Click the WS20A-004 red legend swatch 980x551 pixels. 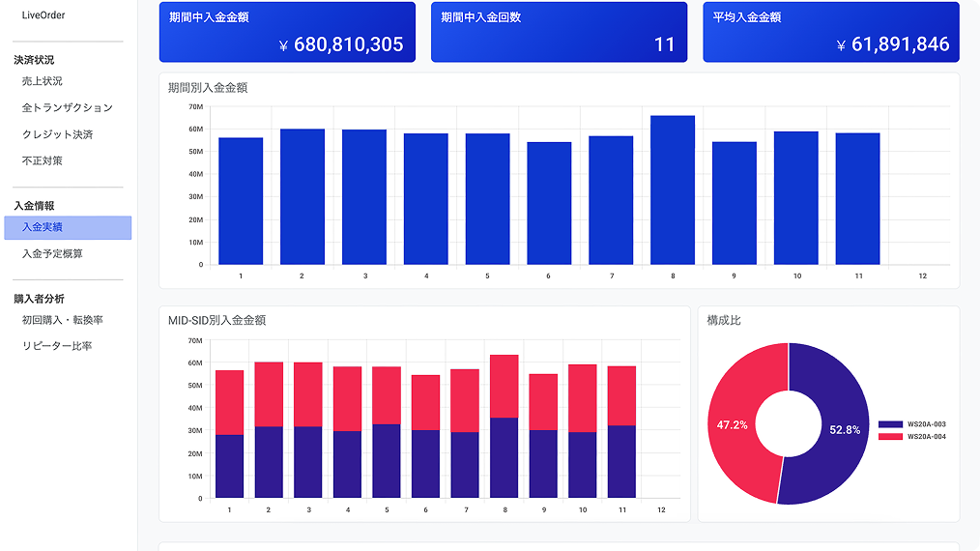click(889, 437)
